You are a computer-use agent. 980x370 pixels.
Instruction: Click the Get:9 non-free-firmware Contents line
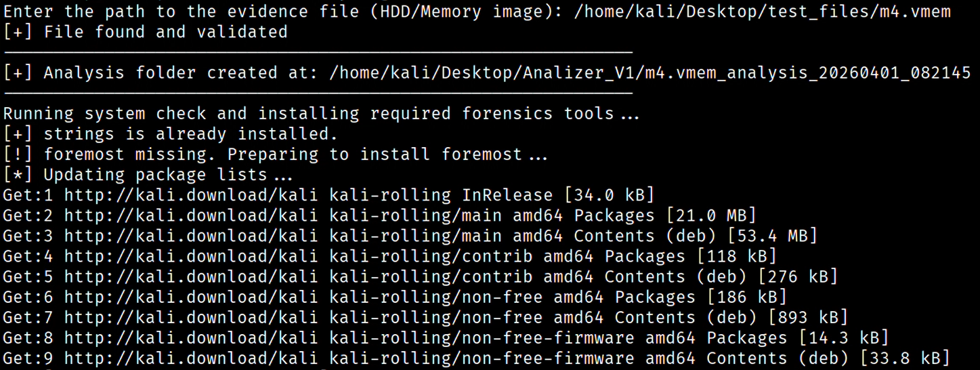(x=476, y=358)
